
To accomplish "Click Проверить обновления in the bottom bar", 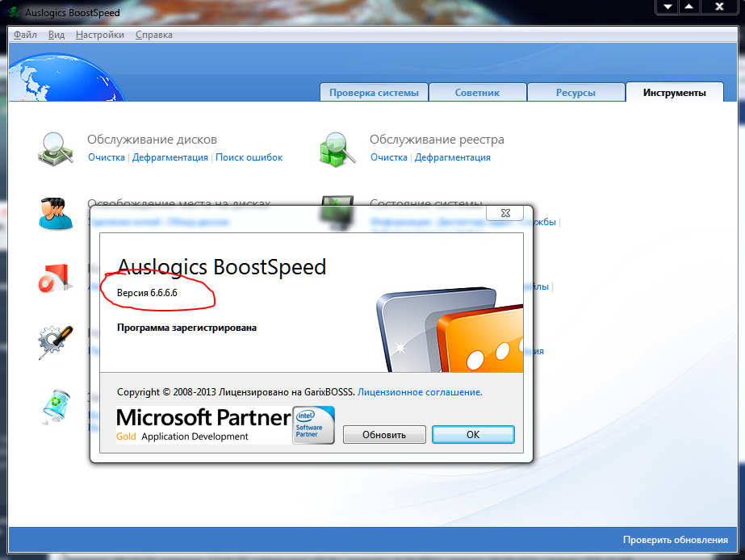I will click(x=675, y=540).
